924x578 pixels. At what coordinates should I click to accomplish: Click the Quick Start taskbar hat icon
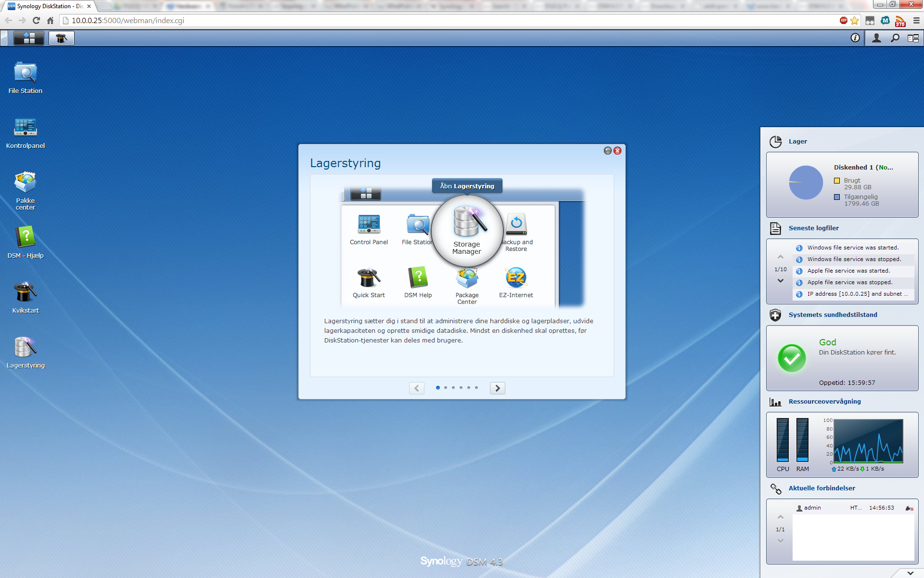click(61, 38)
